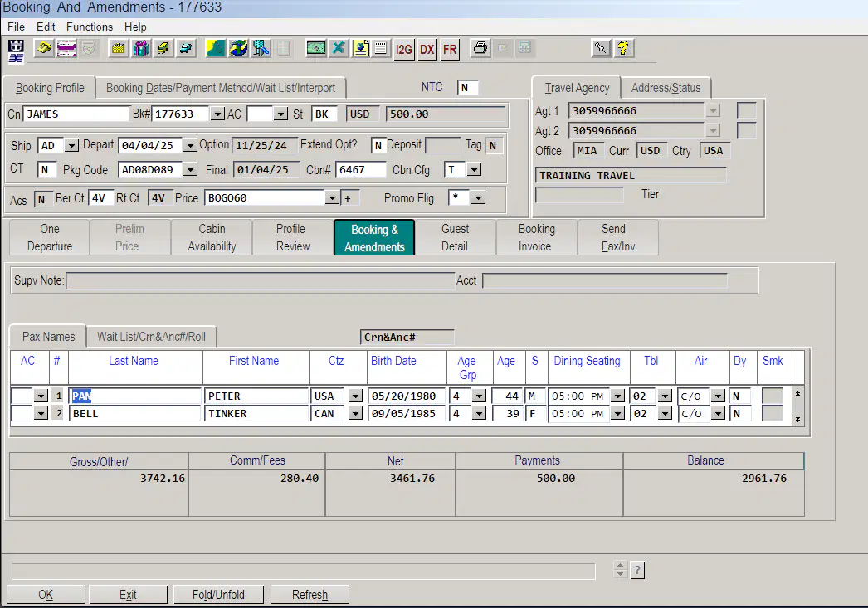868x608 pixels.
Task: Click the Supv Note input field
Action: [260, 281]
